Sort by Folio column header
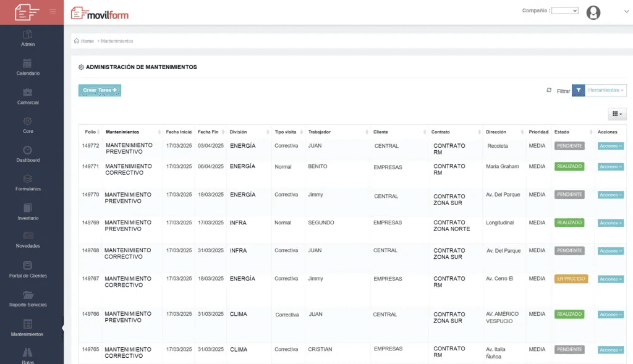 click(90, 132)
